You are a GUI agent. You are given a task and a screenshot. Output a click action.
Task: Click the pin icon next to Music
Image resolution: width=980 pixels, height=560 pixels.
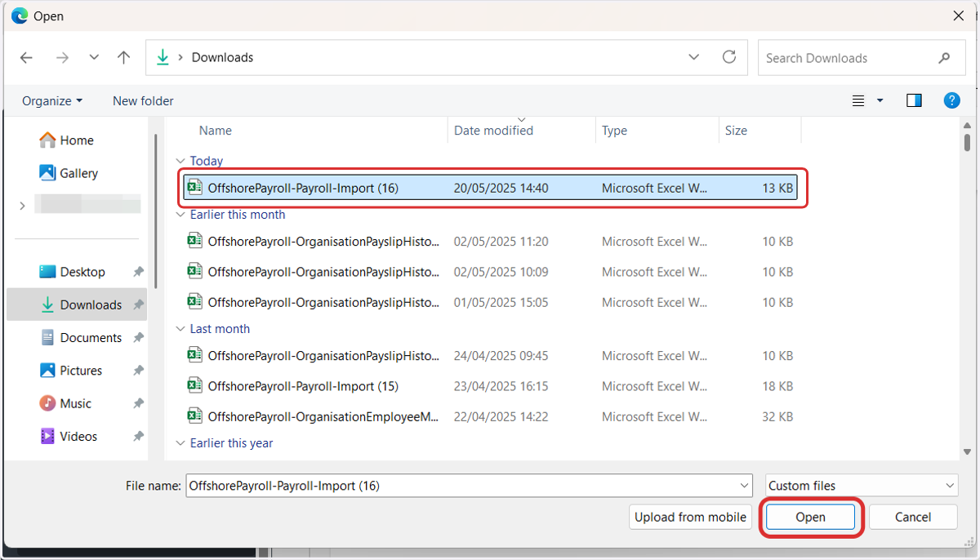click(x=138, y=403)
